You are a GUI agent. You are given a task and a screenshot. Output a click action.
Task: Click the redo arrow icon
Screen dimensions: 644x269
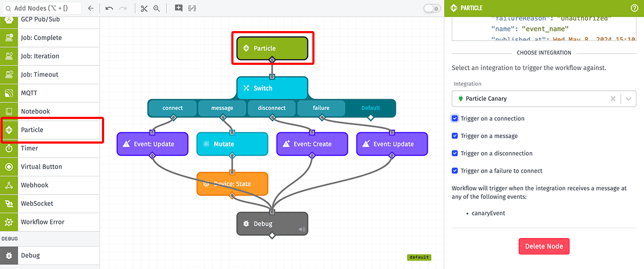123,9
